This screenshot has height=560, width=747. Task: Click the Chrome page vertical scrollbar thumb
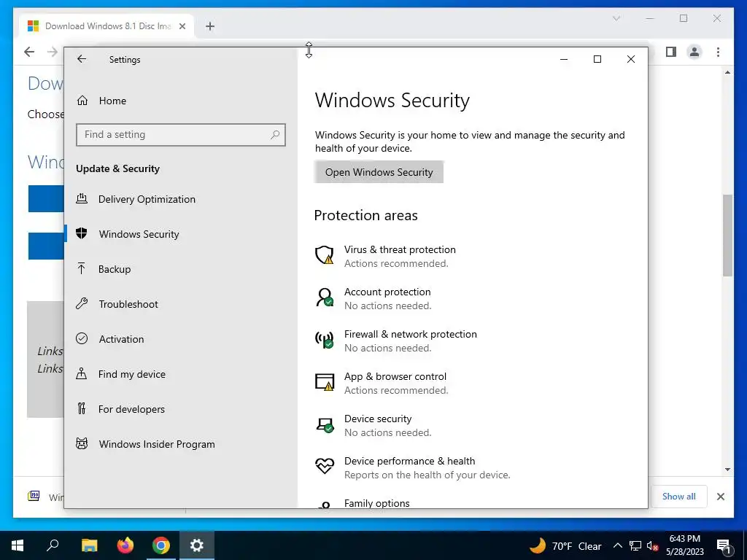click(727, 236)
